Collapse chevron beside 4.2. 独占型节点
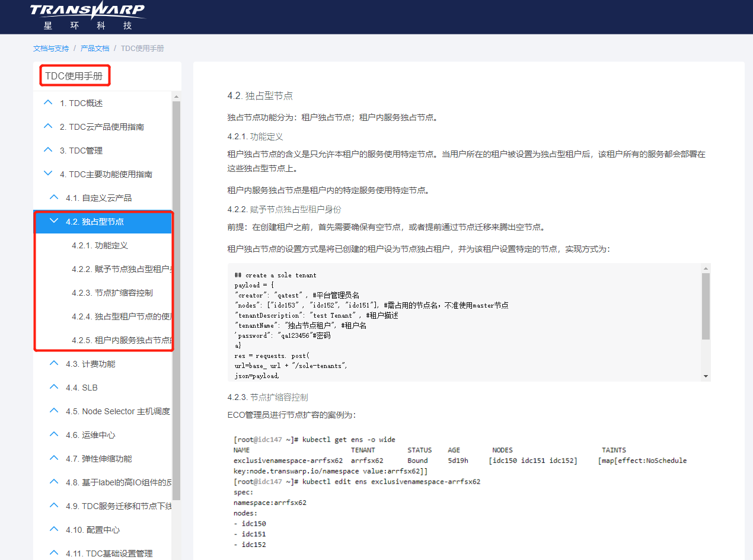The width and height of the screenshot is (753, 560). 54,221
